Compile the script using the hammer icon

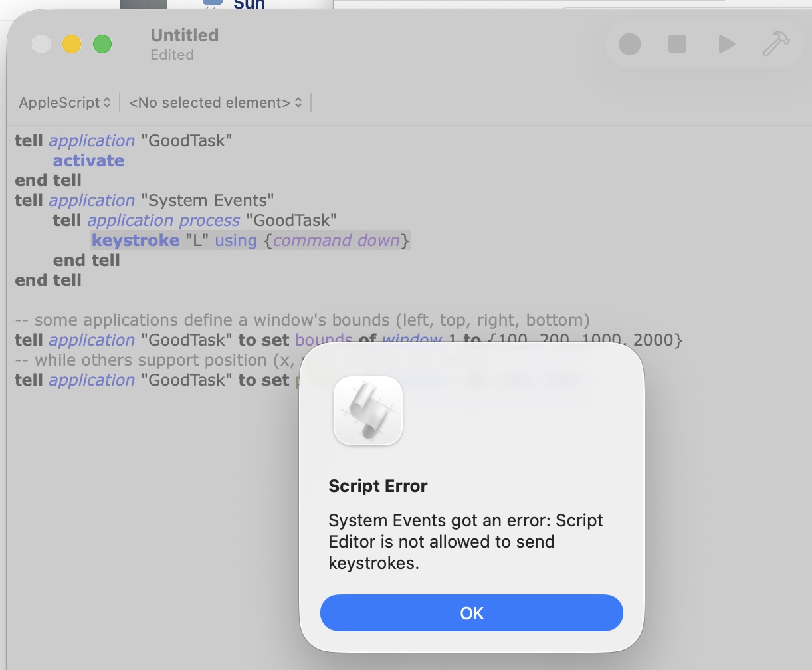(775, 45)
